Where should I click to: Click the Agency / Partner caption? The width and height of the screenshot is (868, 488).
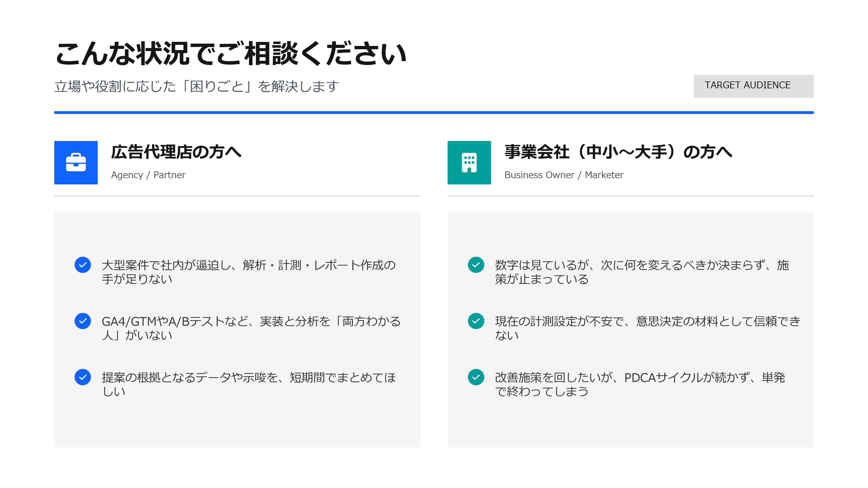(x=148, y=175)
